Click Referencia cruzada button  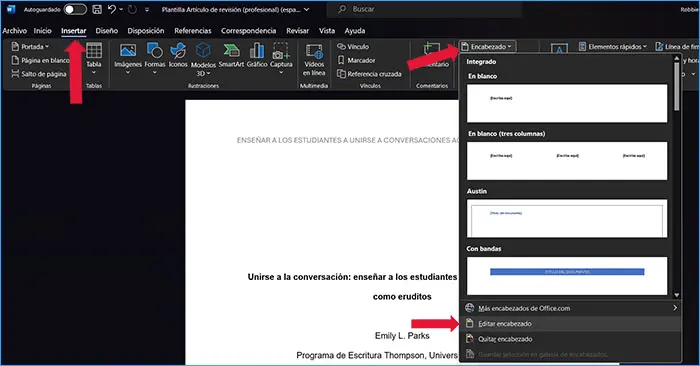click(x=369, y=74)
